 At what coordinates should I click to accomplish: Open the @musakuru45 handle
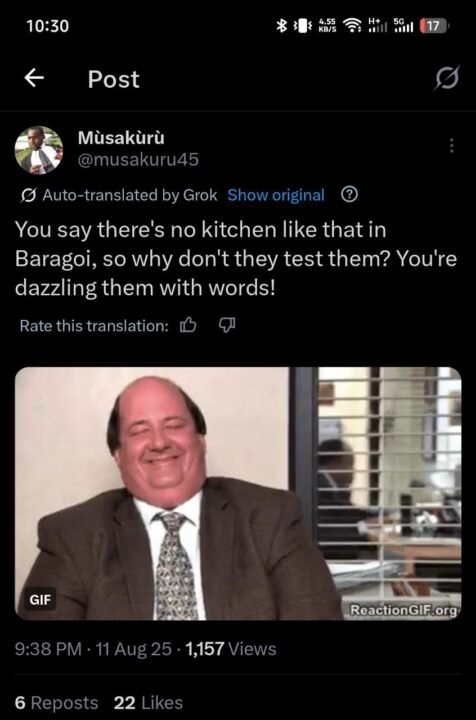[138, 160]
